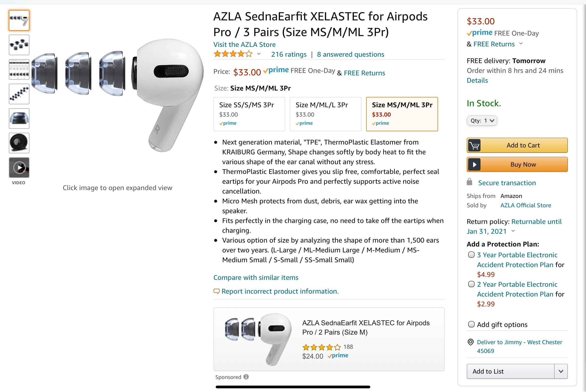The height and width of the screenshot is (392, 586).
Task: Click the Sponsored info icon
Action: [246, 377]
